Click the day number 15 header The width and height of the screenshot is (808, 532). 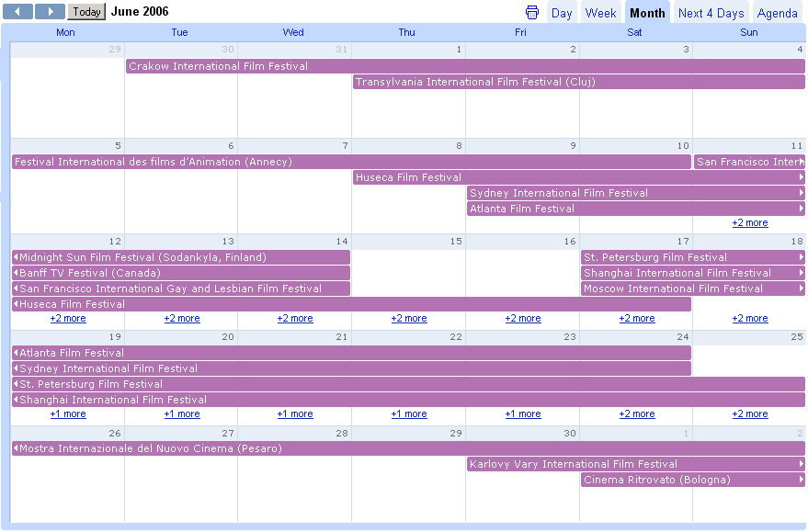(456, 241)
